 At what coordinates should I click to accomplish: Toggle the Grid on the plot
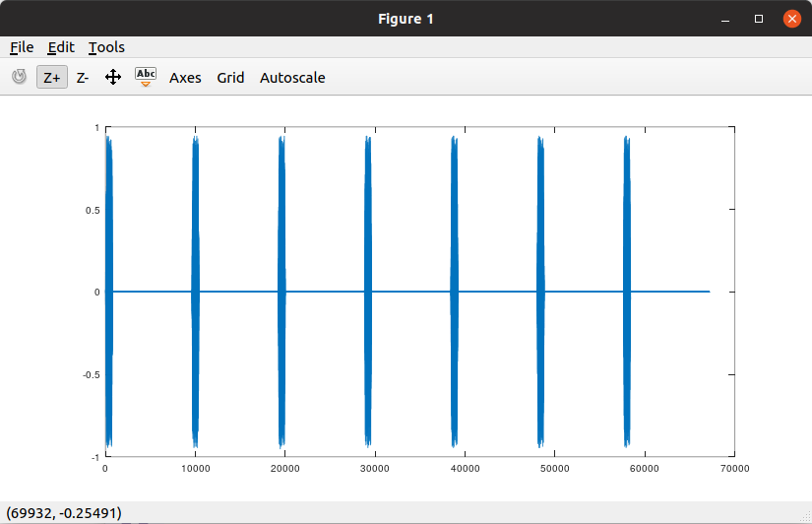point(230,77)
